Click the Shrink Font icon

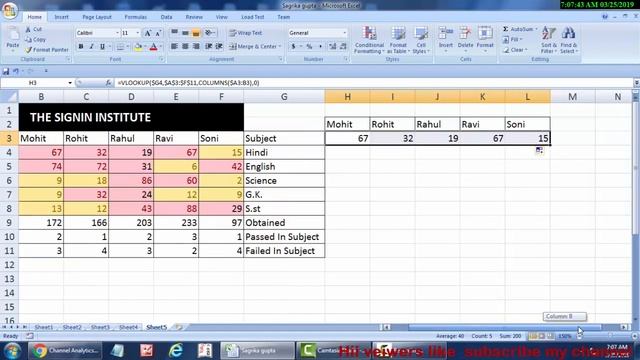coord(158,33)
